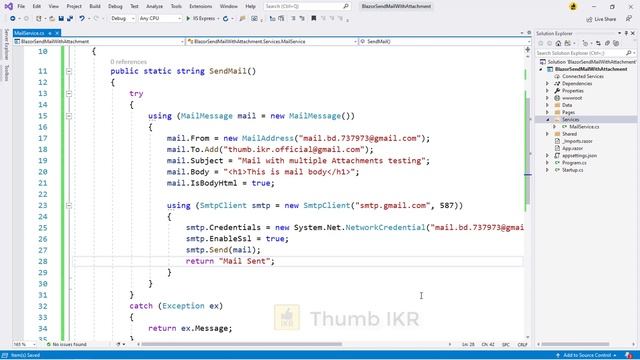Open the Extensions menu
The height and width of the screenshot is (360, 640).
(x=200, y=7)
